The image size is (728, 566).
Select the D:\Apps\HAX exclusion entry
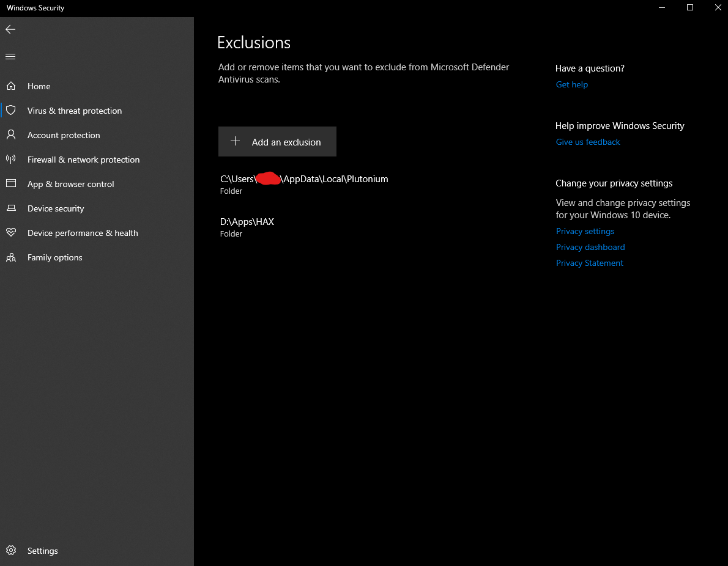[x=247, y=227]
